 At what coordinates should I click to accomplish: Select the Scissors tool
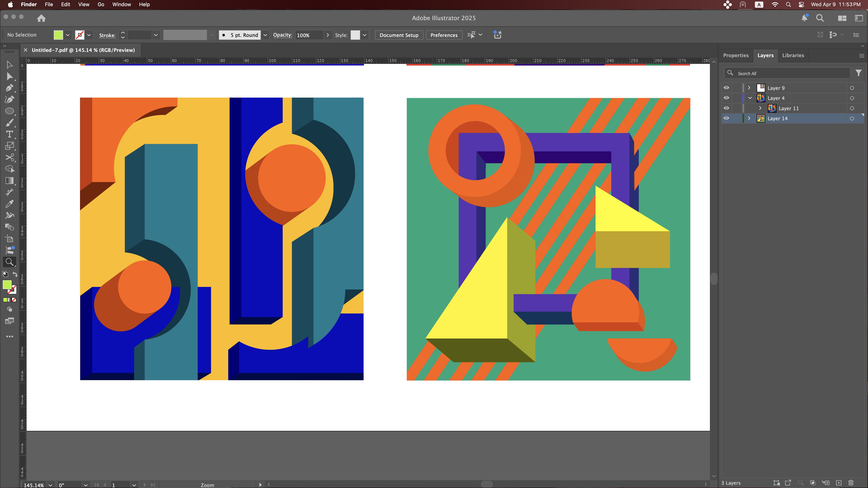[10, 158]
